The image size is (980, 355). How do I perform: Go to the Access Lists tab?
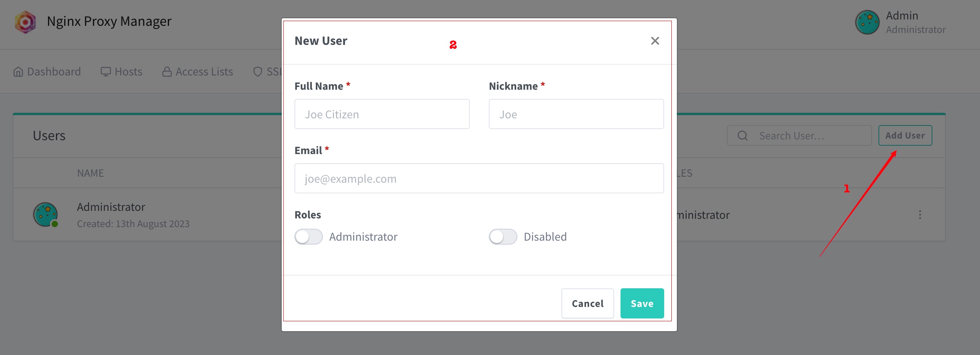pyautogui.click(x=198, y=72)
